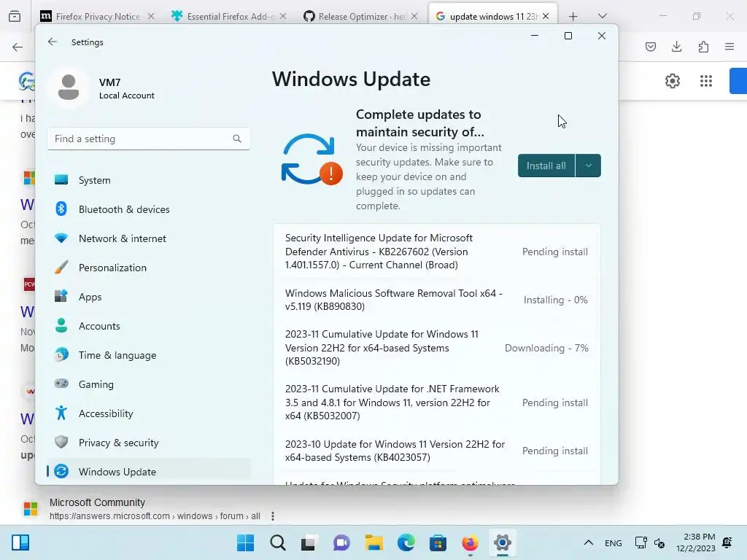Open Accessibility settings
The height and width of the screenshot is (560, 747).
tap(149, 413)
